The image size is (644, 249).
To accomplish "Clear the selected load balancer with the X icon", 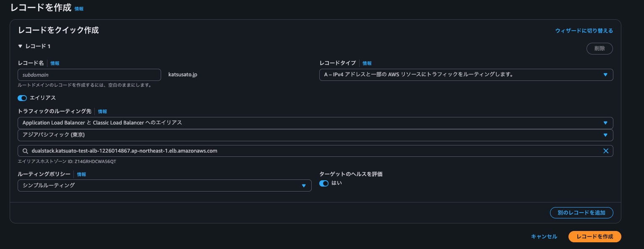I will (x=606, y=150).
